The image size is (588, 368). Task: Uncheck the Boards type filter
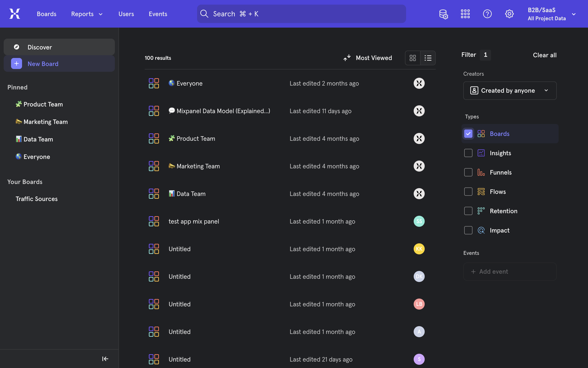coord(468,134)
